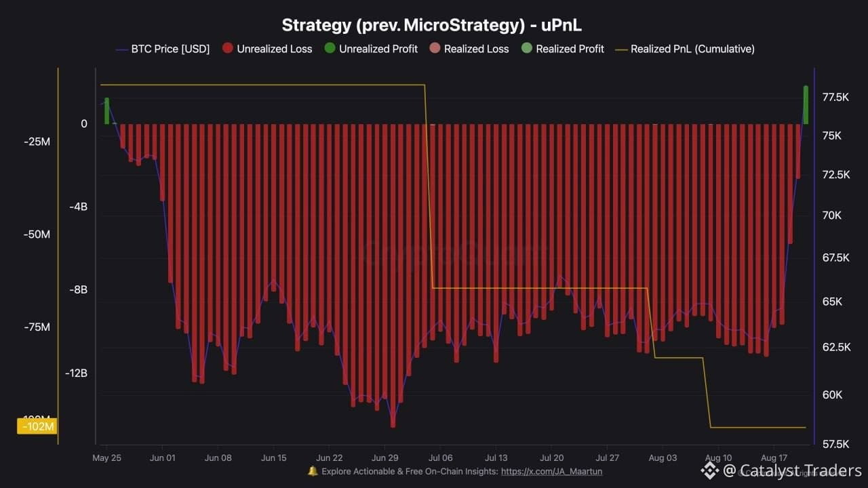Select the 72.5K price axis label
This screenshot has width=868, height=488.
point(835,175)
